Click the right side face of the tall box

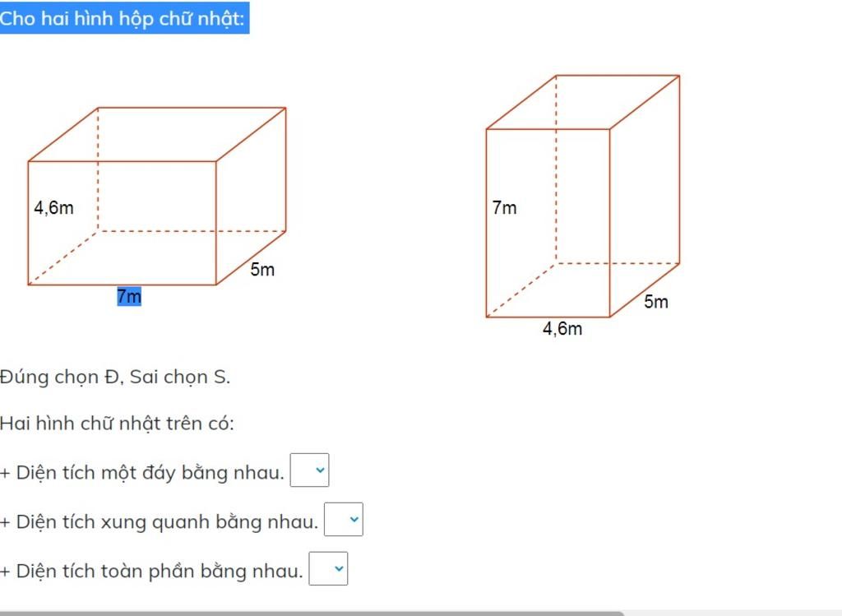(645, 196)
